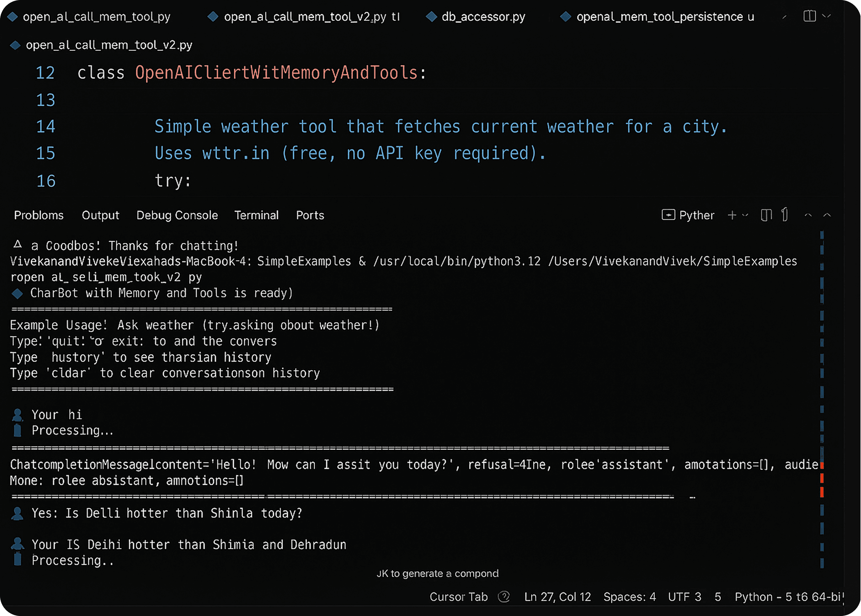Click the kill terminal trash icon
This screenshot has width=861, height=616.
(785, 215)
